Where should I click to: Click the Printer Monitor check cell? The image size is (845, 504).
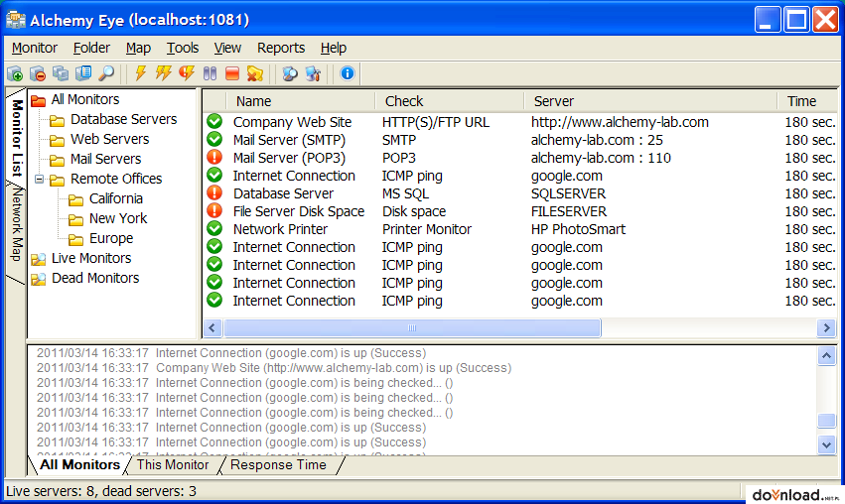(427, 229)
